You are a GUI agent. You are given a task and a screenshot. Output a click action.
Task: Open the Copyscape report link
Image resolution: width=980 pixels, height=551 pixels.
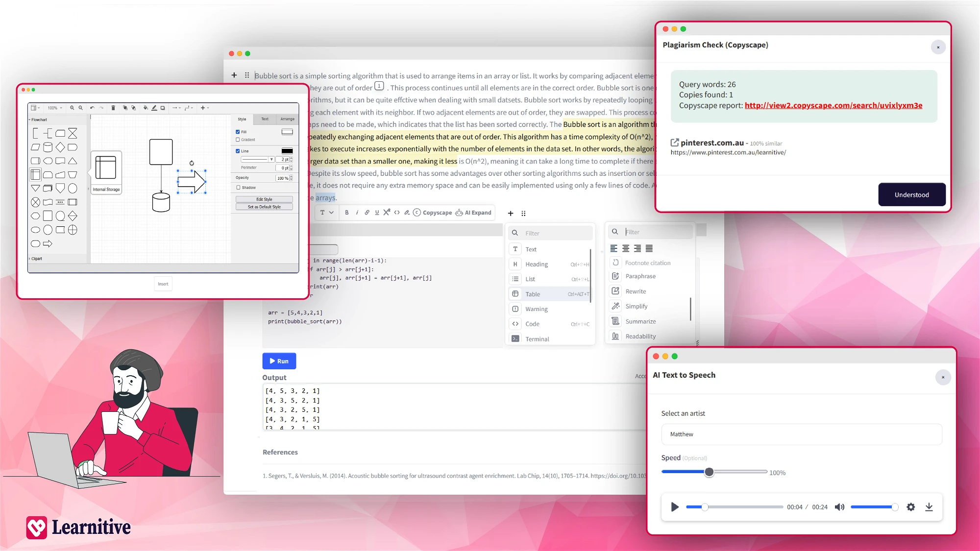point(833,105)
